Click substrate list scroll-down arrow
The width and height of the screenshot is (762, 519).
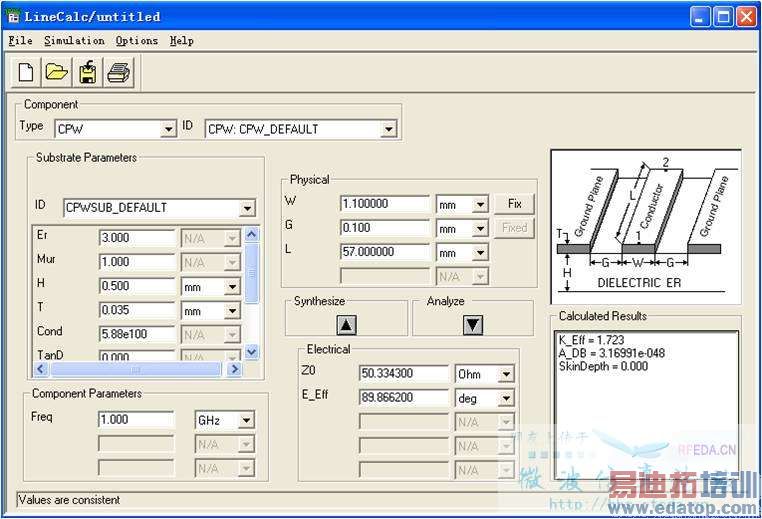(251, 351)
